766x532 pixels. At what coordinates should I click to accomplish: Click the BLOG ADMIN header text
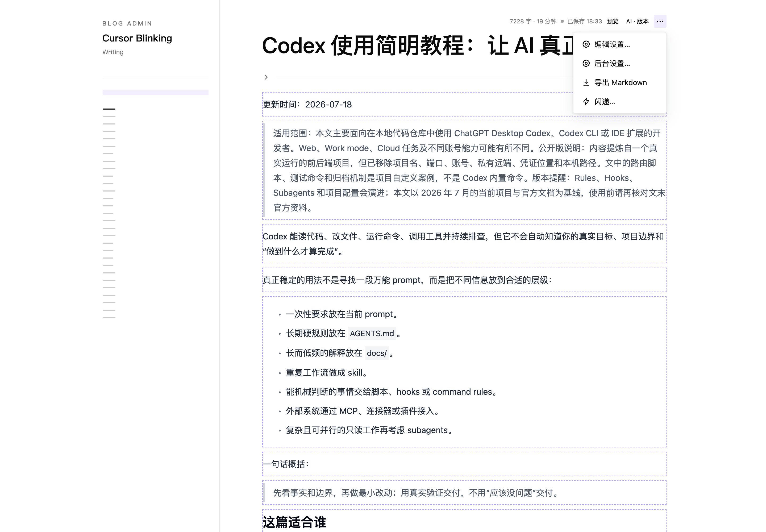[127, 23]
